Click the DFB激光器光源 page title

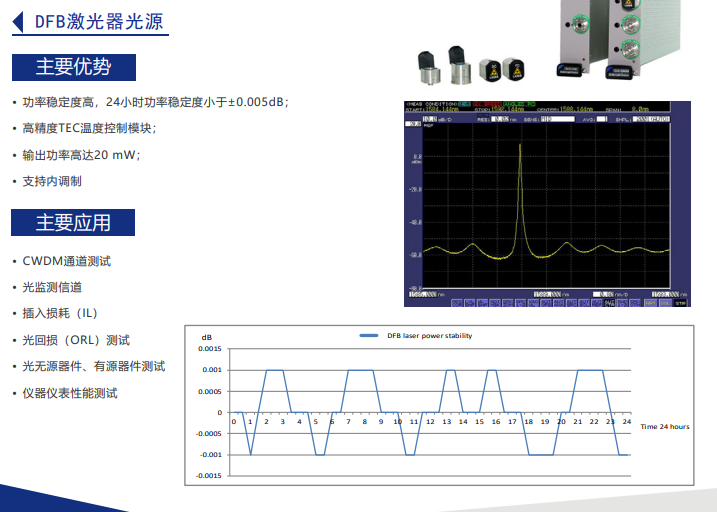(99, 21)
